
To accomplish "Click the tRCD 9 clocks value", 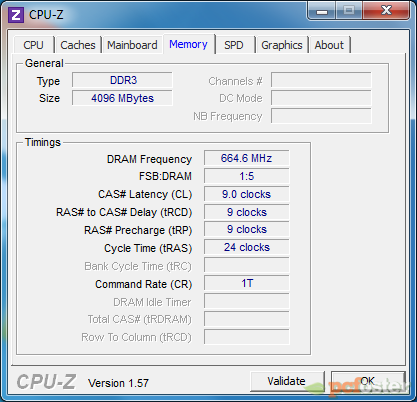I will (x=247, y=212).
